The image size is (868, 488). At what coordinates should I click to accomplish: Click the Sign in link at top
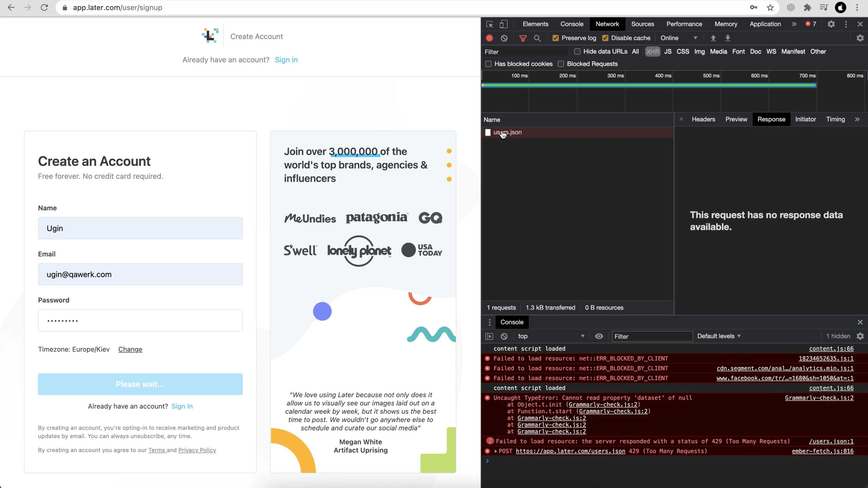(286, 60)
